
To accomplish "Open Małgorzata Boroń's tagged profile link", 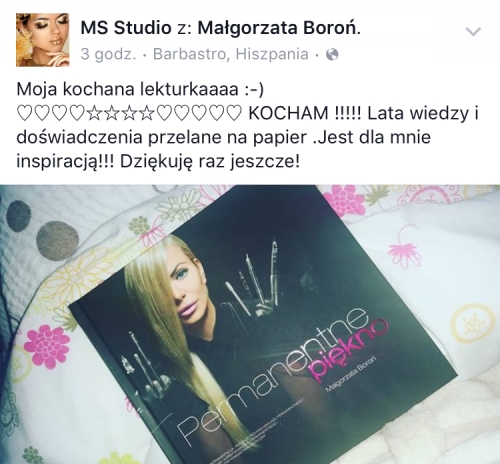I will [279, 28].
